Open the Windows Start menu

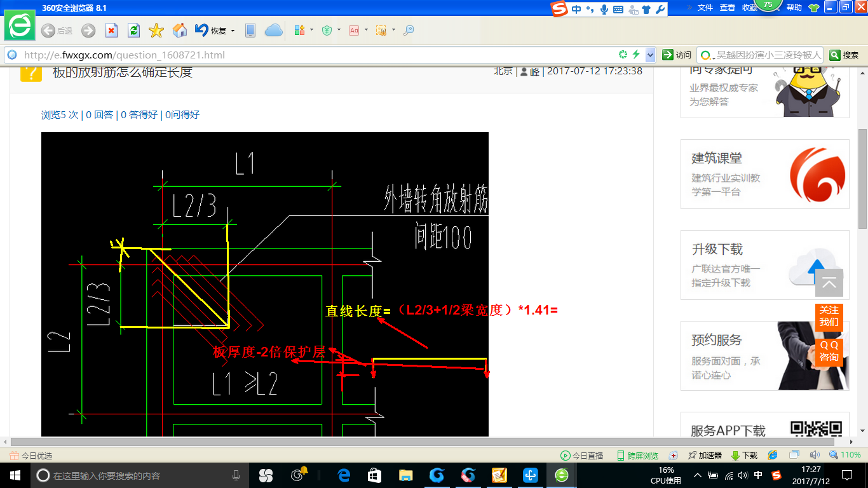(x=15, y=475)
